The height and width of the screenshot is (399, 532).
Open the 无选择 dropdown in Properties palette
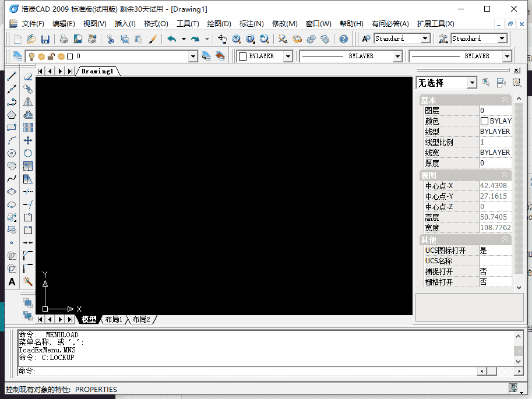point(473,83)
